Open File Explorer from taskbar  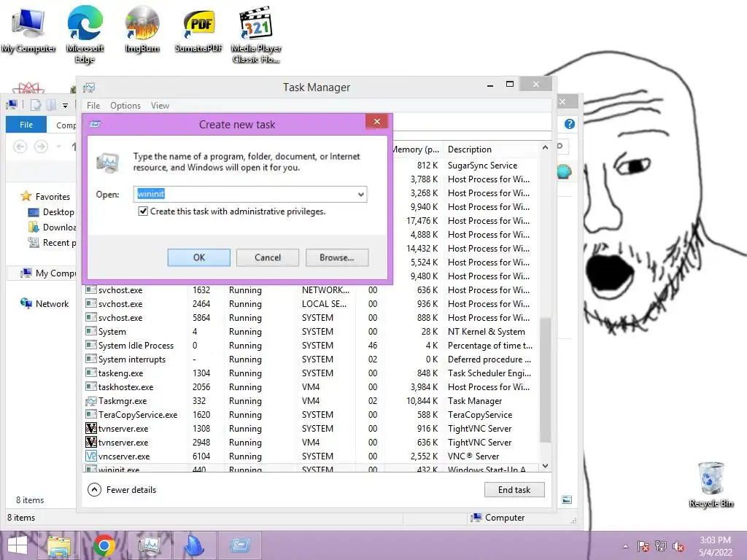tap(58, 545)
